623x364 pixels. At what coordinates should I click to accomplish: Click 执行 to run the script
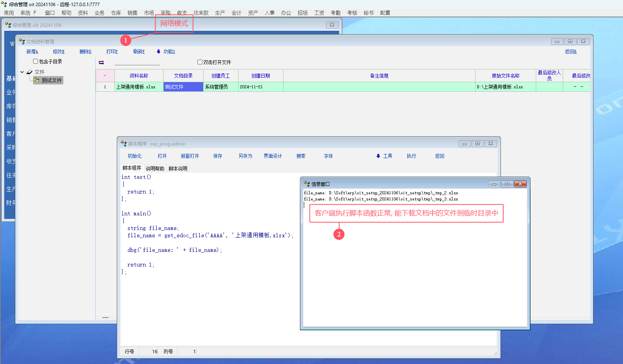pyautogui.click(x=411, y=156)
